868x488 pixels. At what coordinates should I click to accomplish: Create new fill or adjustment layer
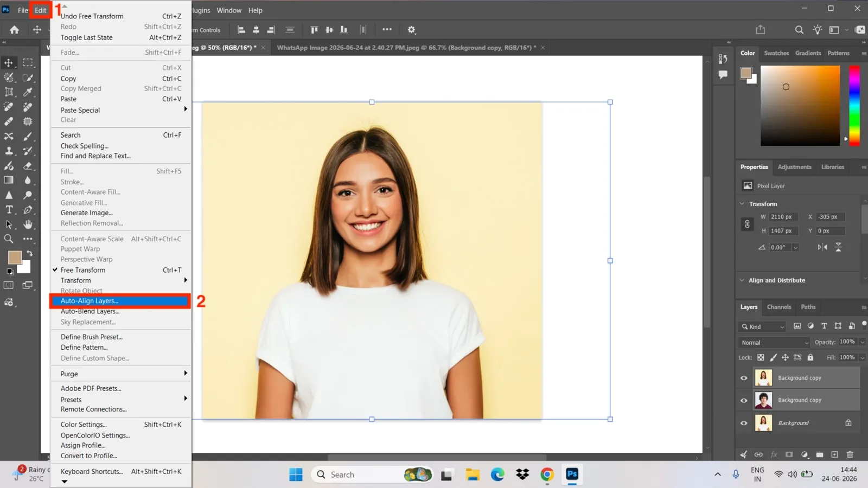click(805, 454)
